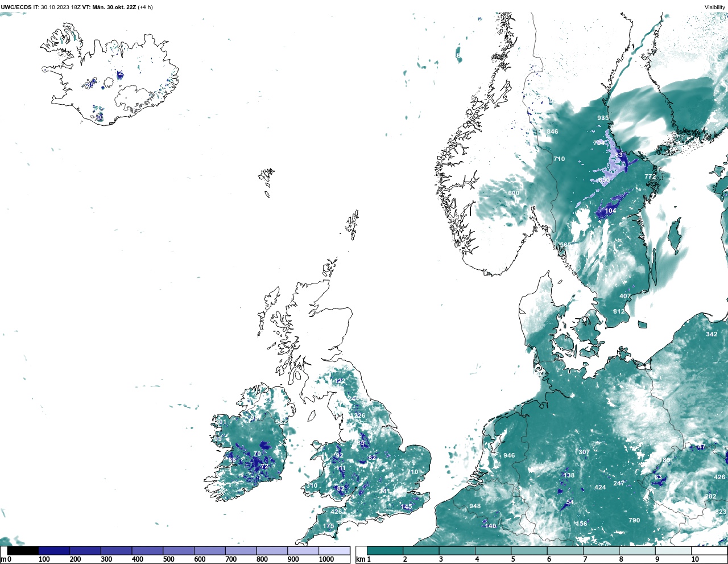728x564 pixels.
Task: Click the 900–1000 m legend swatch
Action: [303, 551]
